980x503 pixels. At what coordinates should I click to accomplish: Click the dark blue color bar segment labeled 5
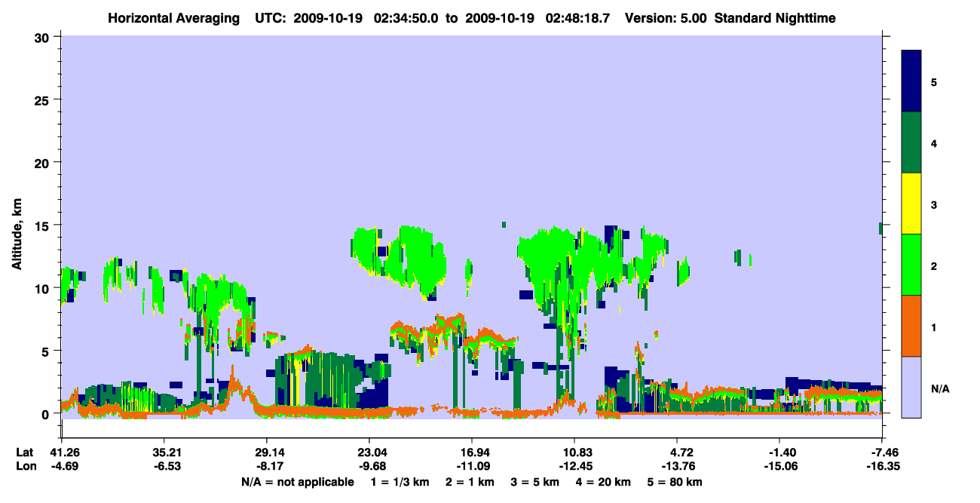pos(911,81)
